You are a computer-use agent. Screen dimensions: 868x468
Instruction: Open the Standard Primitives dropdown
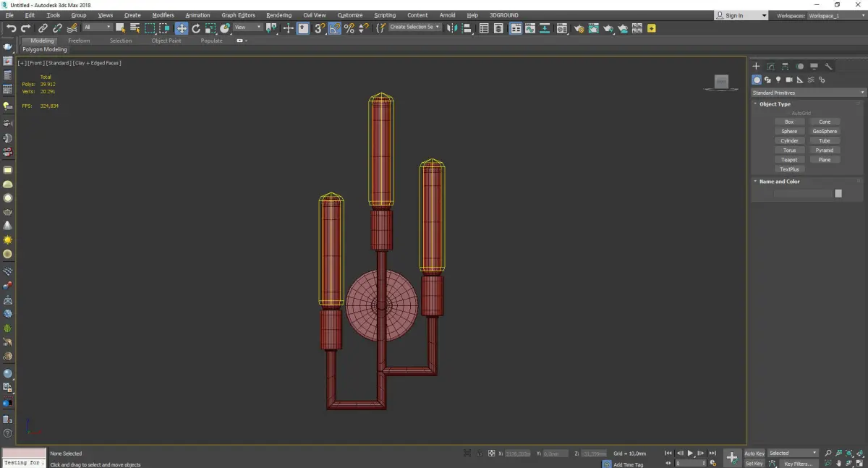[808, 93]
